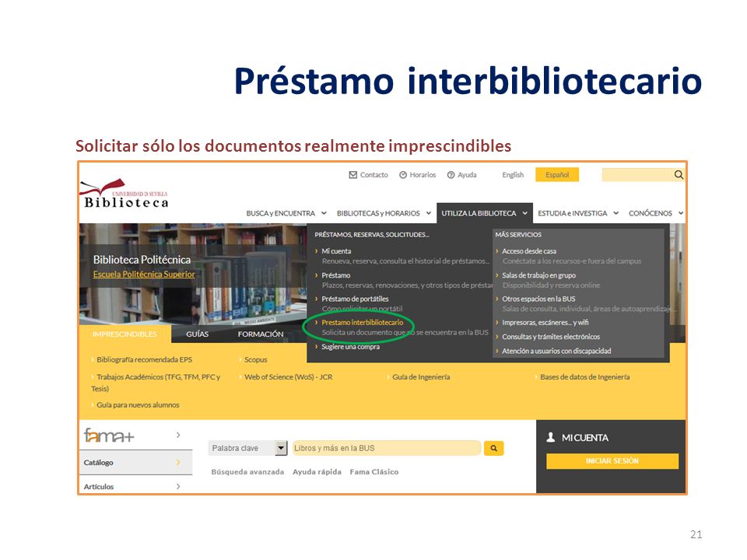
Task: Select Prestamo interbibliotecario entry
Action: [362, 322]
